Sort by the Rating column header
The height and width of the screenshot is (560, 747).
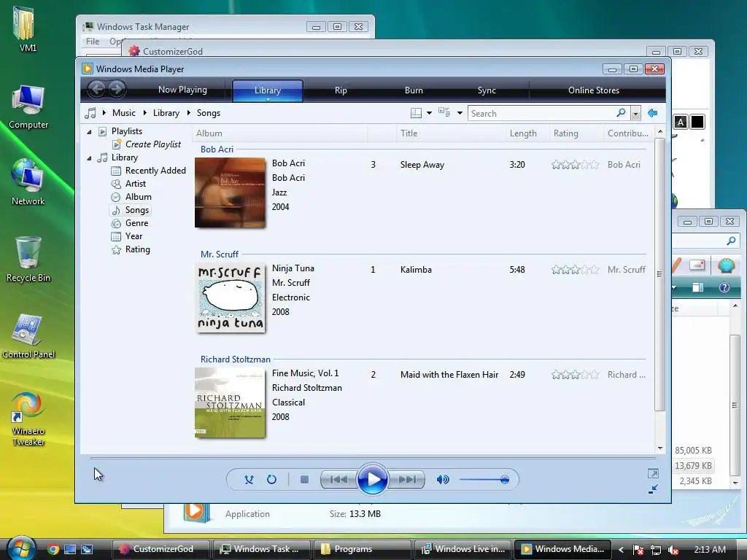coord(576,133)
